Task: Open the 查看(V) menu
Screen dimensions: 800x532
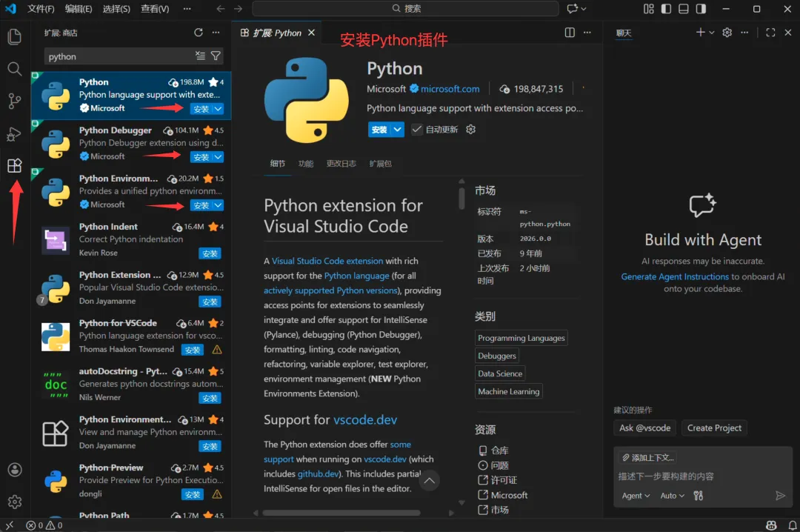Action: coord(155,9)
